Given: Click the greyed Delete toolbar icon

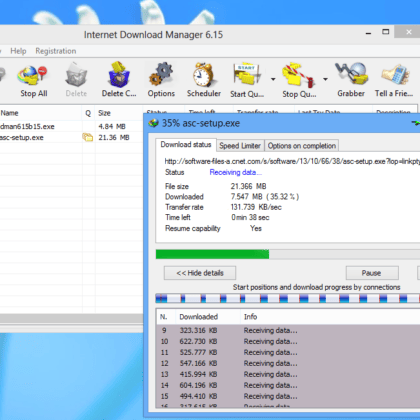Looking at the screenshot, I should [x=76, y=74].
